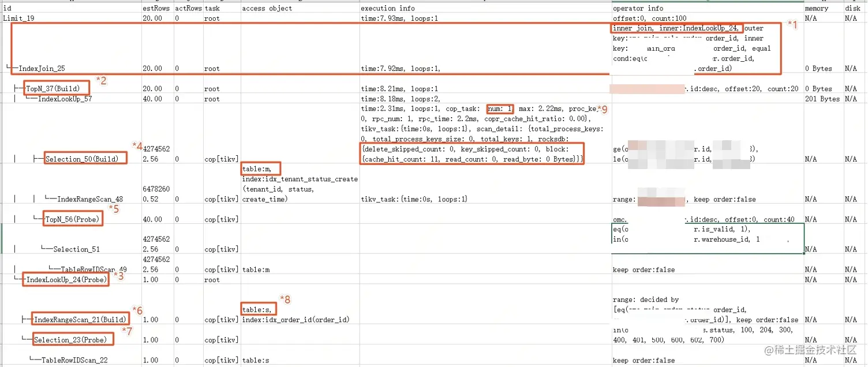
Task: Click the cop_task execution info cell of Selection_50
Action: [485, 133]
